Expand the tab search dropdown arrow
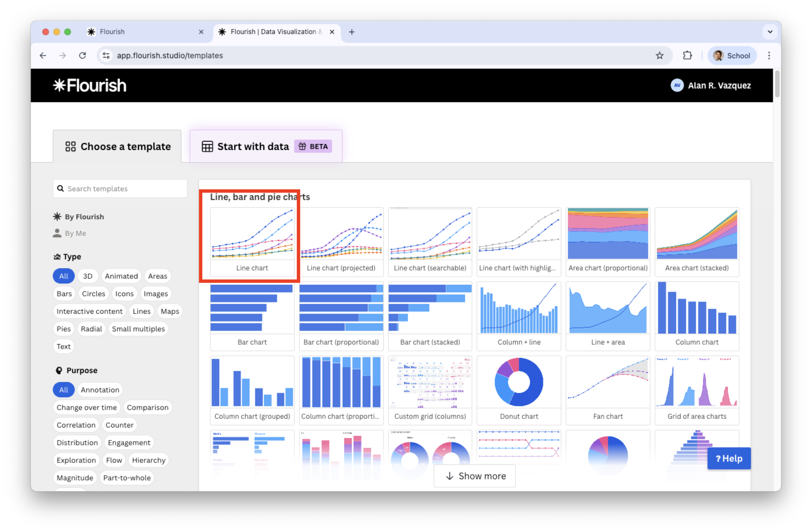812x532 pixels. pos(770,32)
